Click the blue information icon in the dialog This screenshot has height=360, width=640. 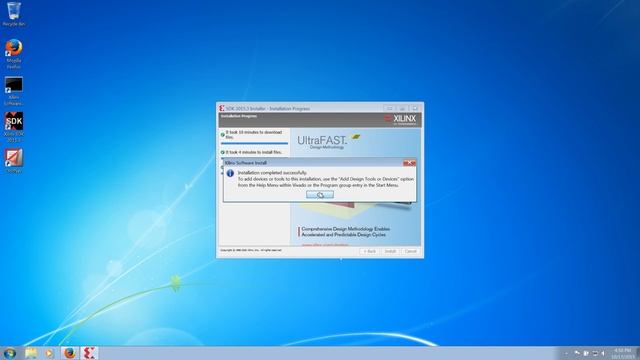pos(230,173)
